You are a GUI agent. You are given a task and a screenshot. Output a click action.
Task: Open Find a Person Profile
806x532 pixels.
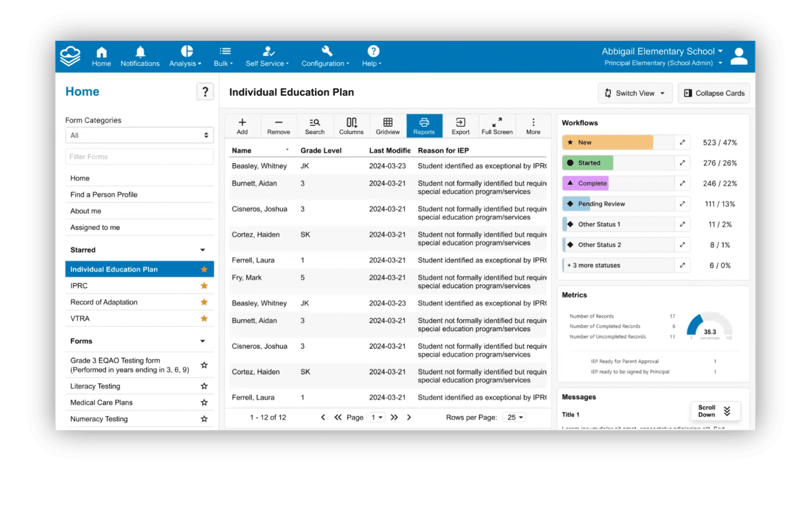[x=139, y=195]
